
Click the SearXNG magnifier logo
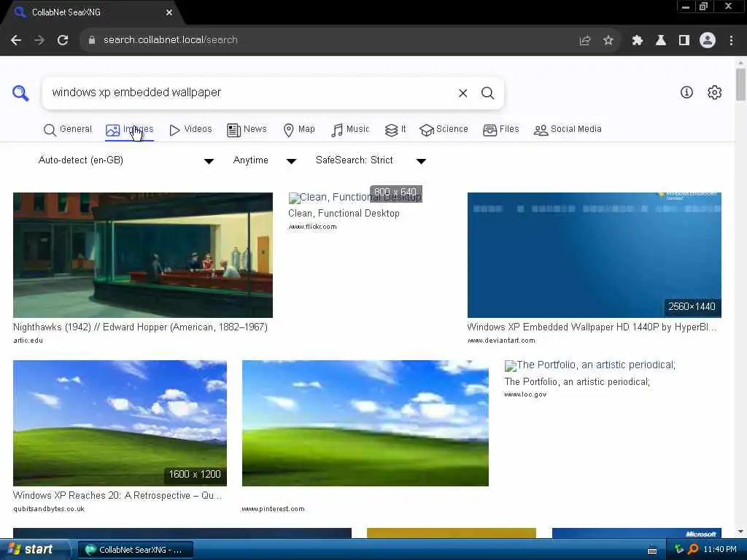[x=20, y=93]
